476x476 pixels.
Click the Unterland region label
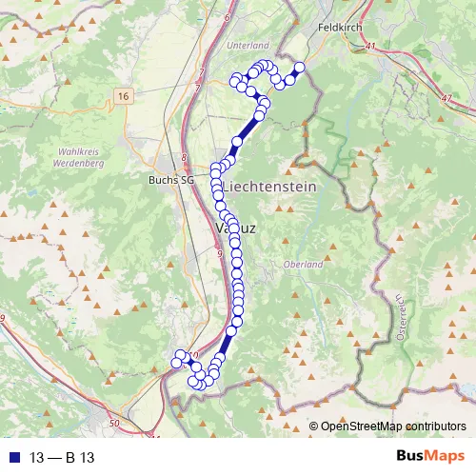pyautogui.click(x=248, y=46)
